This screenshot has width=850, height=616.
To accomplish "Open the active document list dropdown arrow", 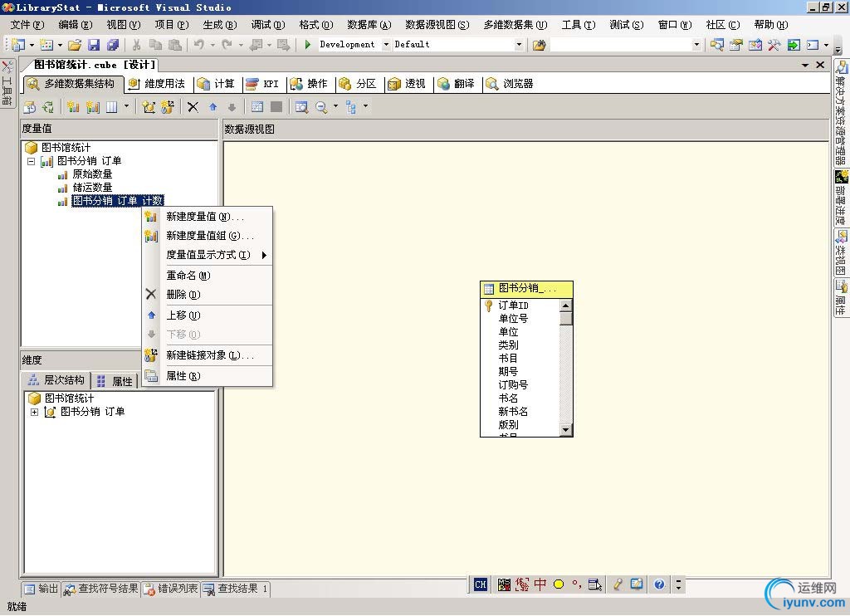I will click(x=805, y=65).
